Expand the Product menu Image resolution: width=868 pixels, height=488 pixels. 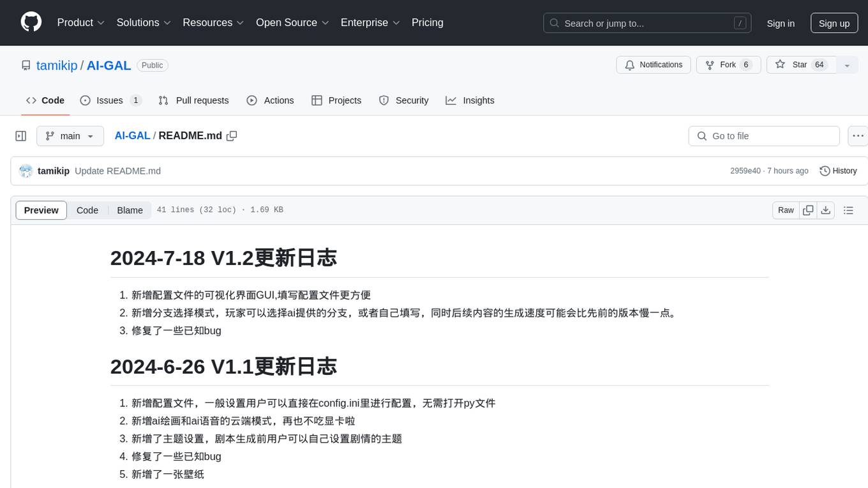(x=81, y=22)
